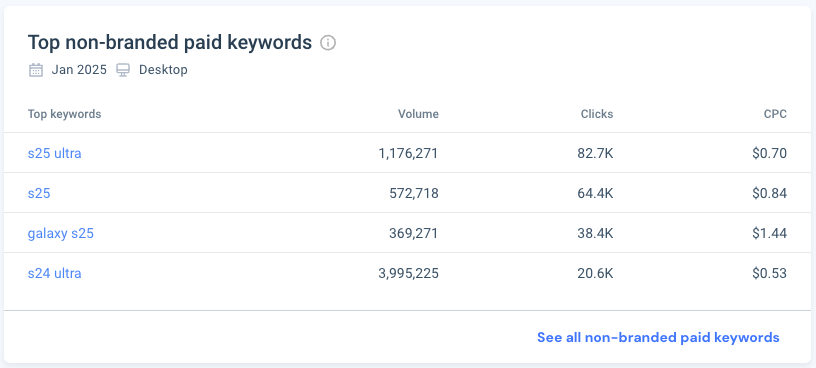Click the info icon beside the title
This screenshot has width=816, height=368.
[328, 43]
